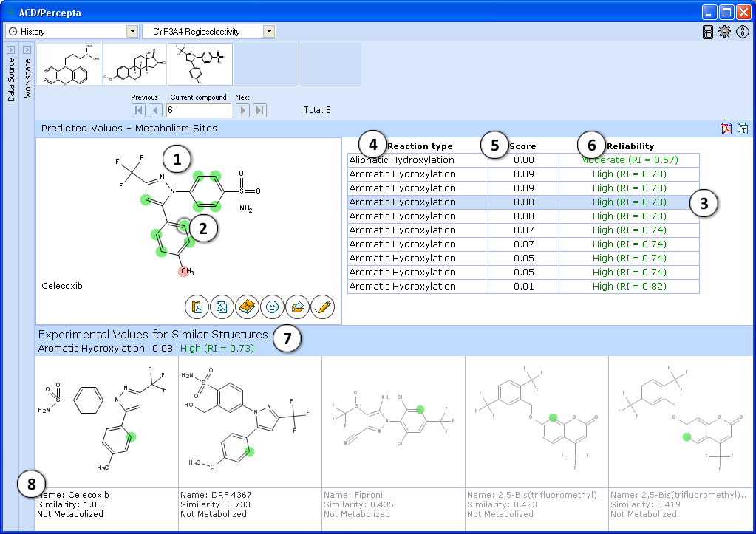Go to the first compound
The image size is (756, 534).
point(138,110)
